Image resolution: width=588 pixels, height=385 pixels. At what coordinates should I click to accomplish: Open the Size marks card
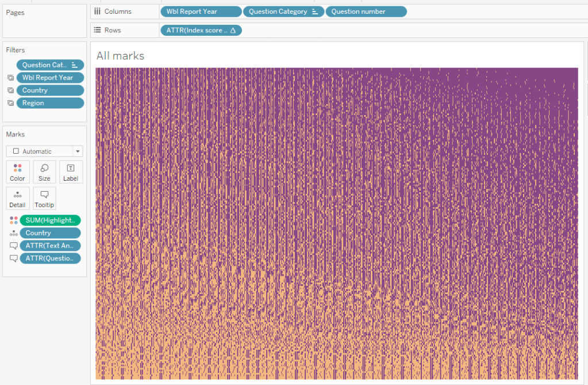click(x=44, y=171)
